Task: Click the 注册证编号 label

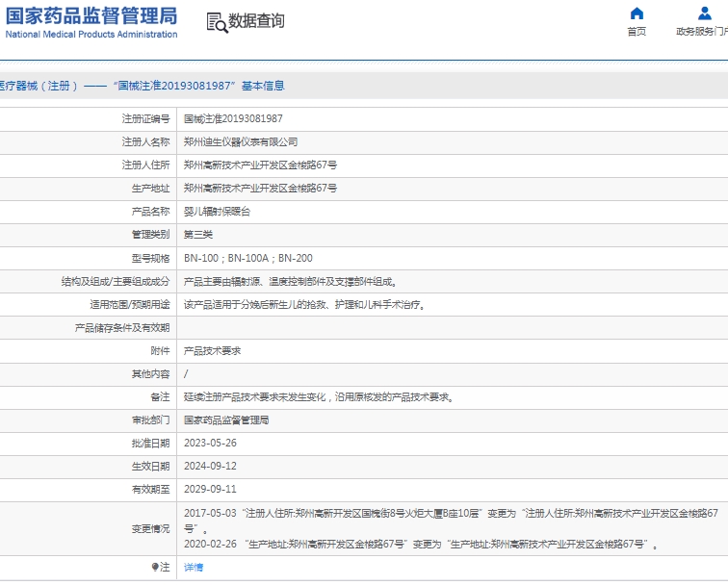Action: pyautogui.click(x=145, y=118)
